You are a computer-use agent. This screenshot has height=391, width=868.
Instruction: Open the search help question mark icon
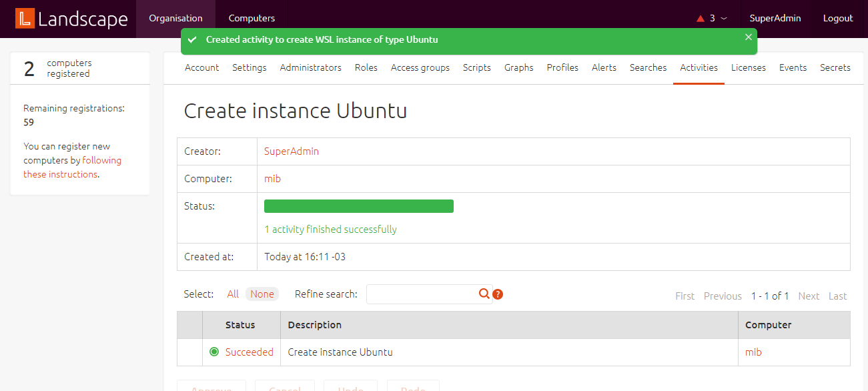pyautogui.click(x=498, y=294)
